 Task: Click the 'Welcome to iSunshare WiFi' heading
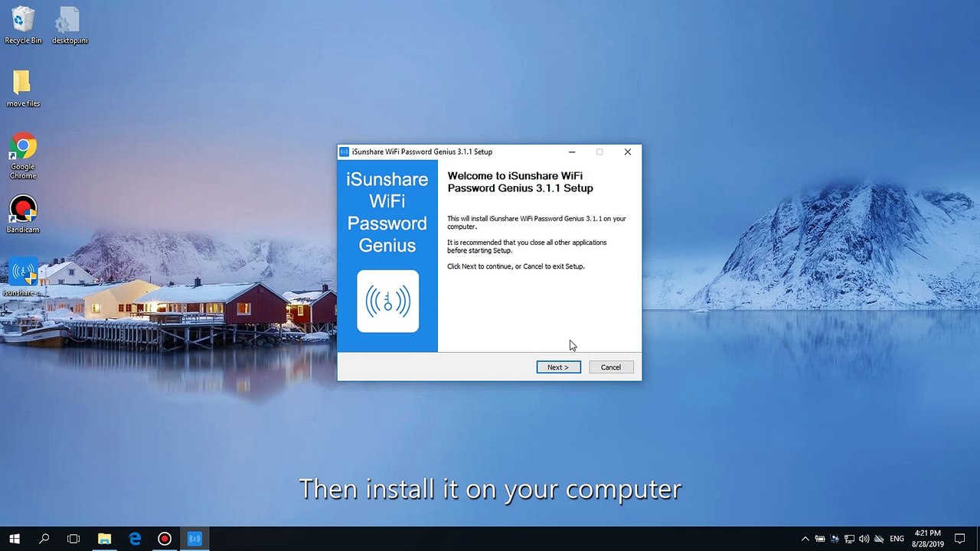(521, 182)
